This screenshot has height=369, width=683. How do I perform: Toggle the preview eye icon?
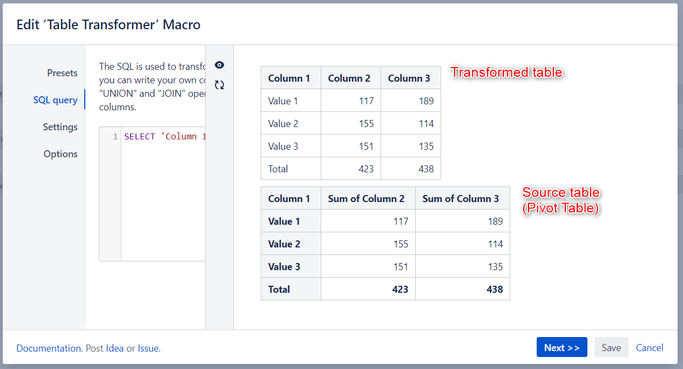(x=219, y=65)
